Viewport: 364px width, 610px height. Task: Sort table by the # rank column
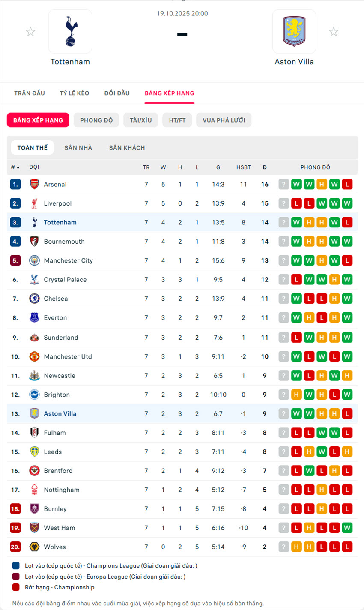15,167
